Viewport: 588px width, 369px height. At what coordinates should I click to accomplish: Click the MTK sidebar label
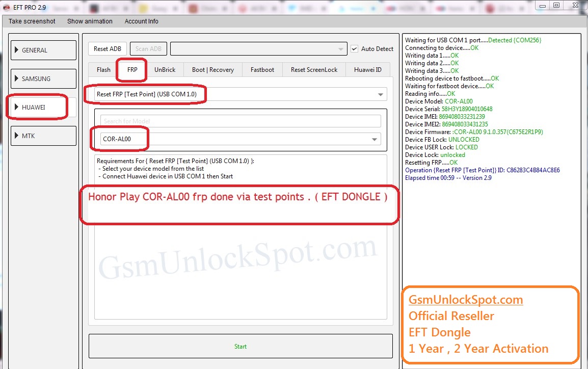coord(28,136)
